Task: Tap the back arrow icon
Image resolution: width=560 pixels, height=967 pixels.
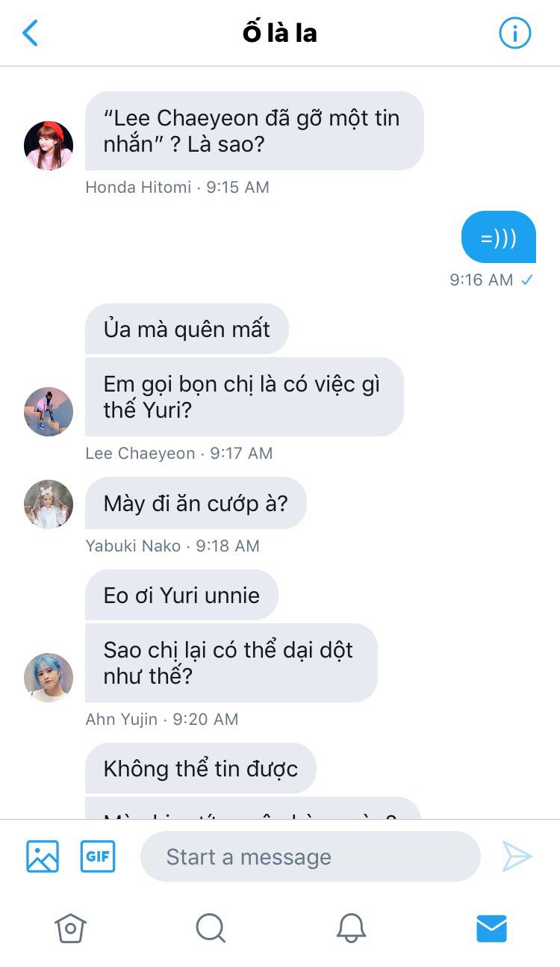Action: (x=30, y=33)
